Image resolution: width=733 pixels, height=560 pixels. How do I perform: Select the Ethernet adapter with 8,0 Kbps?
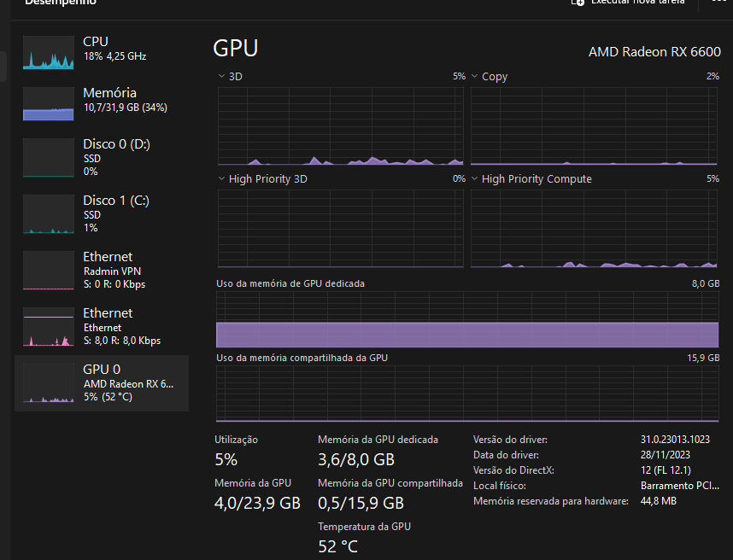[102, 327]
